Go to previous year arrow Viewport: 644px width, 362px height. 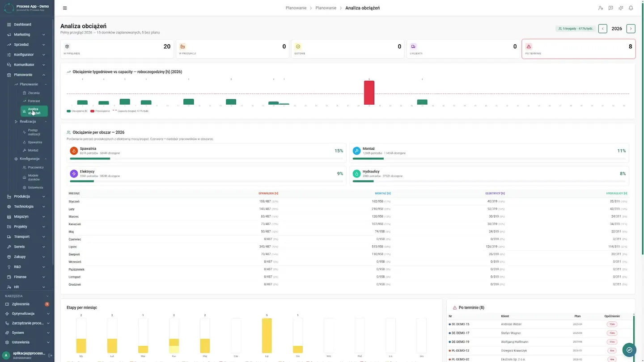(603, 29)
